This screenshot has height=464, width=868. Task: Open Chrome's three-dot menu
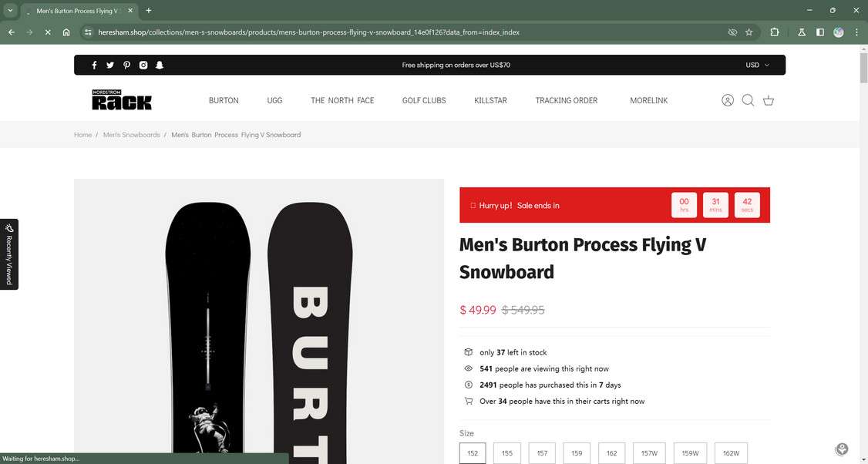[x=856, y=32]
